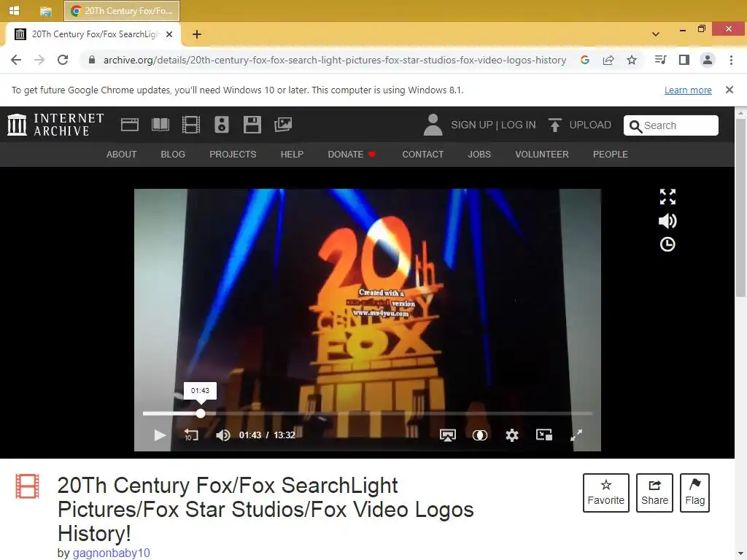The width and height of the screenshot is (747, 560).
Task: Enter fullscreen in the player
Action: point(576,435)
